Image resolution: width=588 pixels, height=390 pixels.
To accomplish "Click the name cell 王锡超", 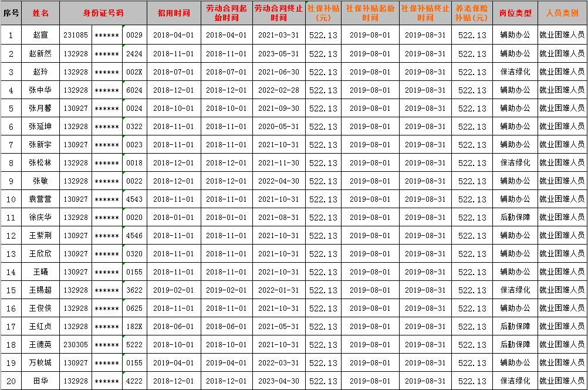I will click(40, 290).
